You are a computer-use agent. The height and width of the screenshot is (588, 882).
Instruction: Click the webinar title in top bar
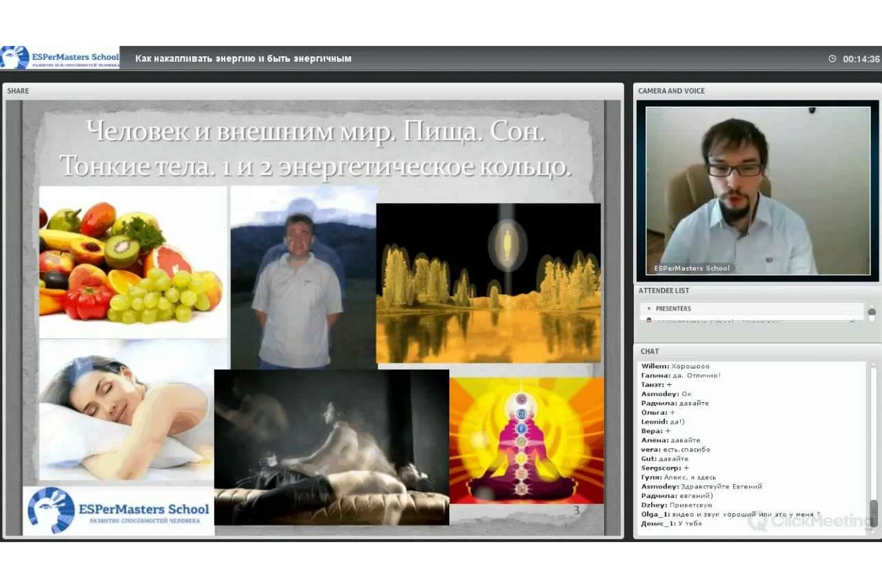(243, 59)
